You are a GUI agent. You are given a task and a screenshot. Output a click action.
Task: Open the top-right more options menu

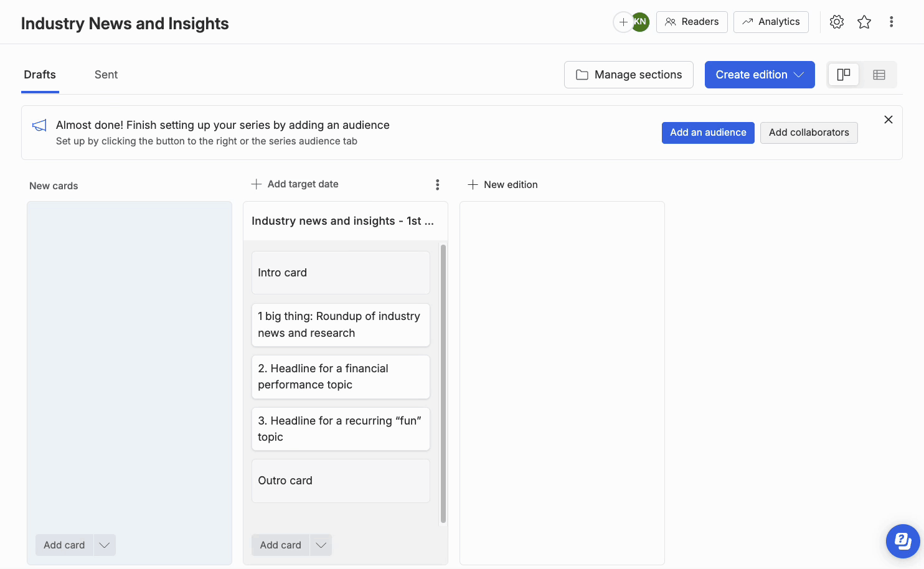click(892, 22)
